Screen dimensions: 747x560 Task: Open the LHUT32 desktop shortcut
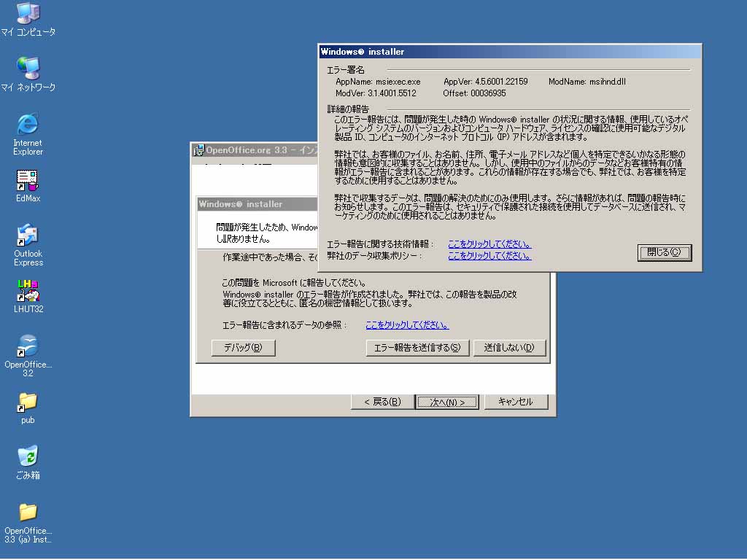pyautogui.click(x=28, y=291)
